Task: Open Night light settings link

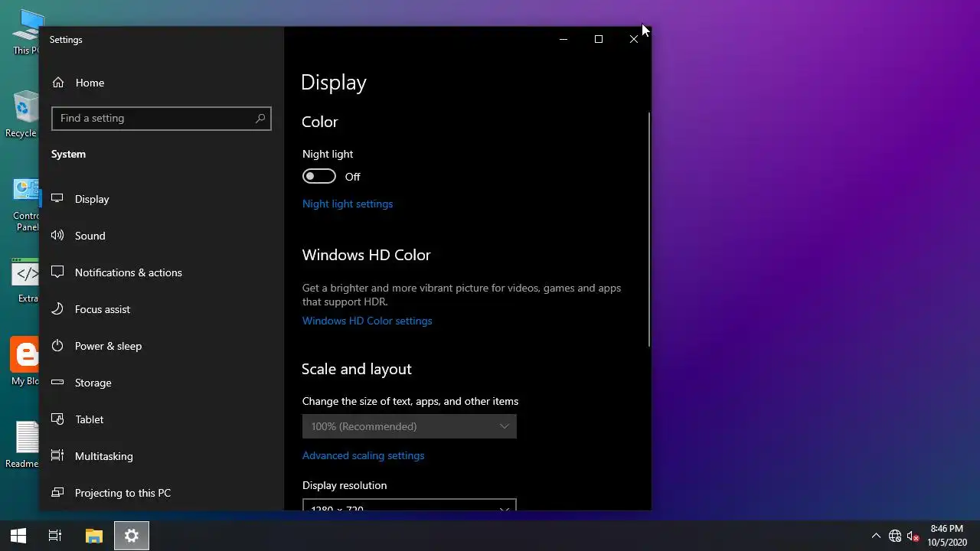Action: (x=348, y=204)
